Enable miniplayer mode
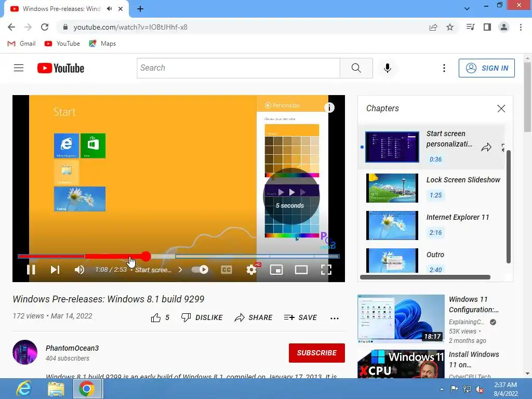Image resolution: width=532 pixels, height=399 pixels. point(276,270)
